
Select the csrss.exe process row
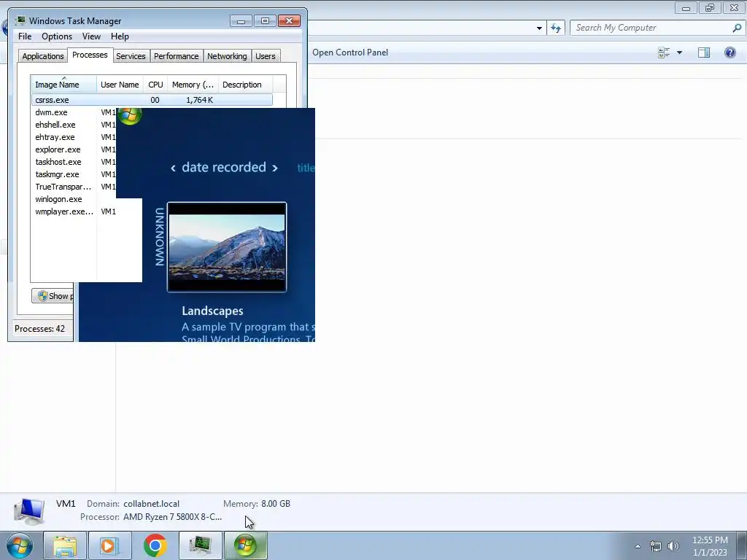coord(152,100)
